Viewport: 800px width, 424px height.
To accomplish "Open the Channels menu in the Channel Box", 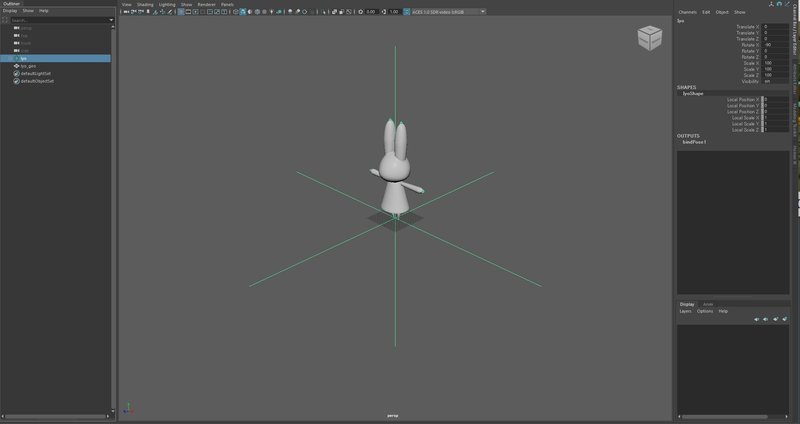I will pos(687,12).
